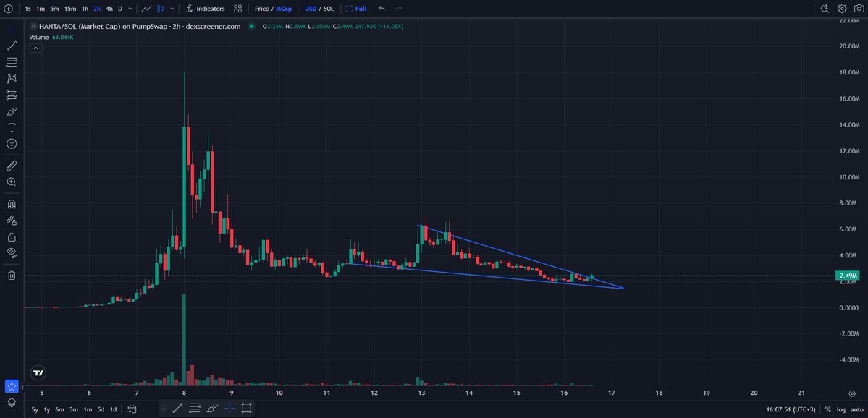Image resolution: width=868 pixels, height=418 pixels.
Task: Select the 5m timeframe
Action: (54, 9)
